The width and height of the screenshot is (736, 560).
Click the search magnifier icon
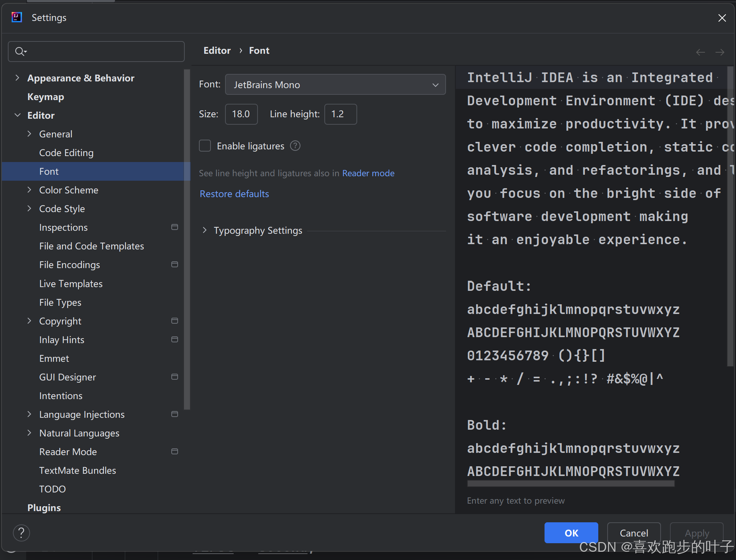tap(20, 52)
